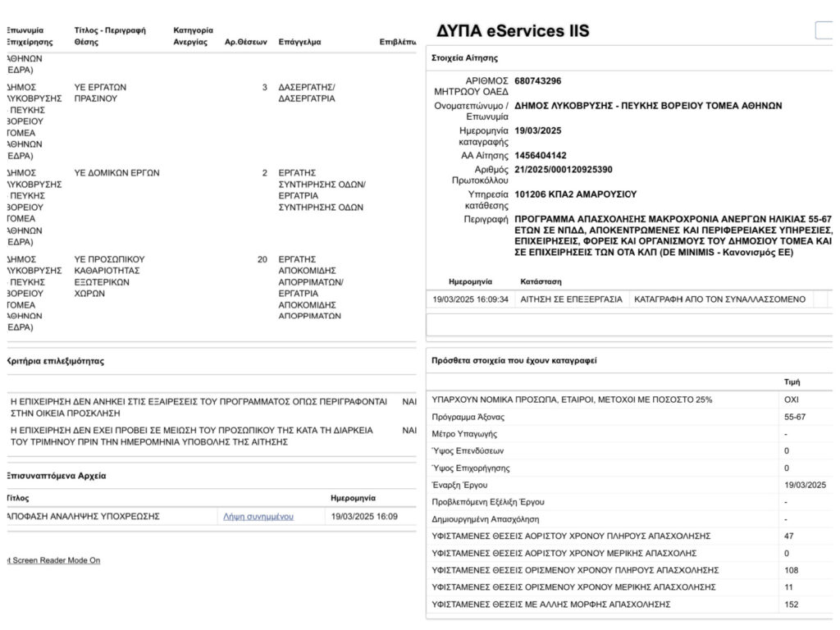Select the 'Πρόγραμμα Άξονας' row

(629, 417)
